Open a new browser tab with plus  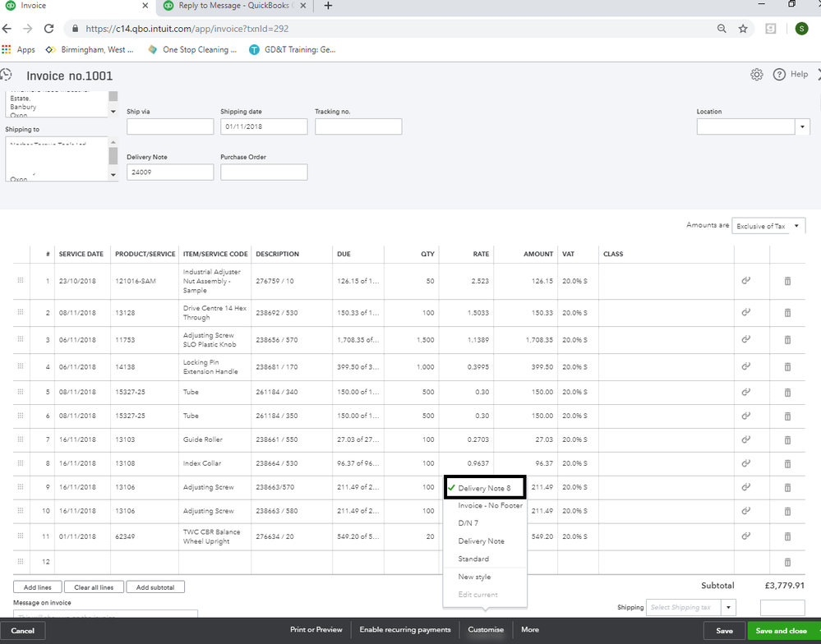tap(328, 6)
